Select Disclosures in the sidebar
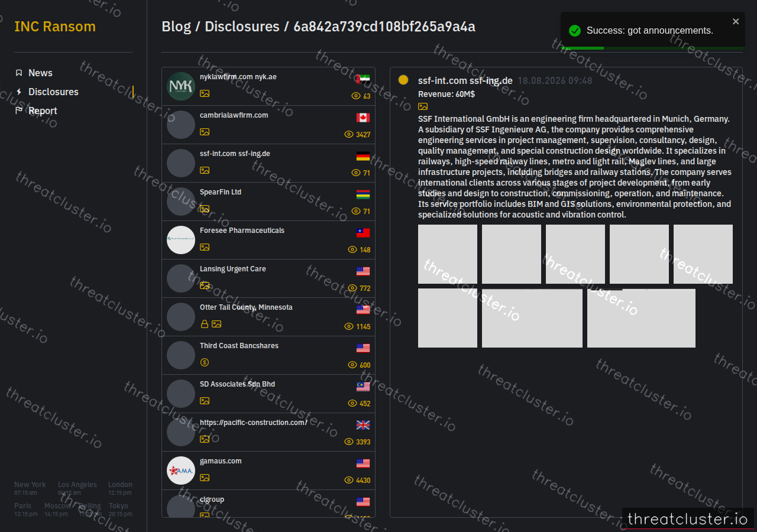Image resolution: width=757 pixels, height=532 pixels. (x=53, y=92)
